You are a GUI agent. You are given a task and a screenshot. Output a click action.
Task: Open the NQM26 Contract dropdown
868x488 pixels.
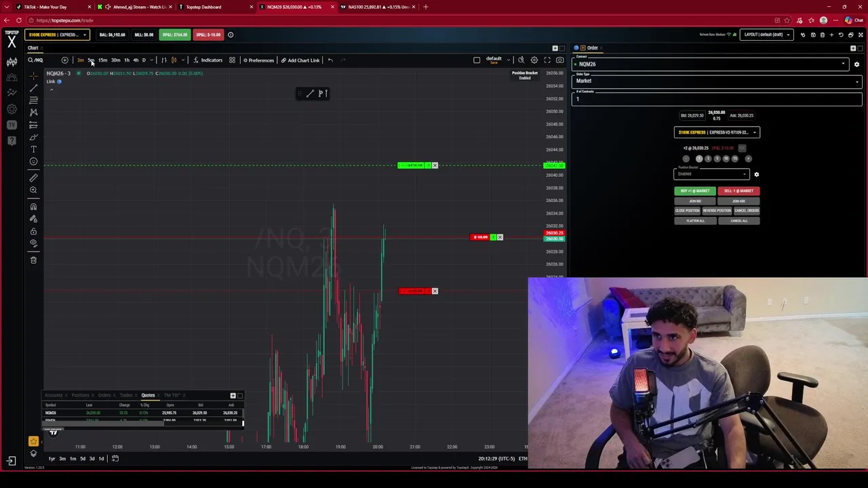[x=711, y=64]
